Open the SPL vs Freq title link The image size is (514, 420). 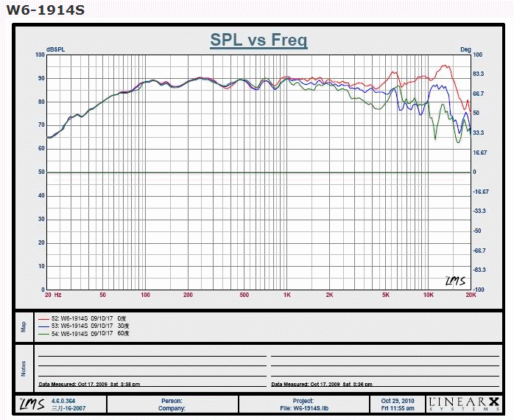(258, 40)
